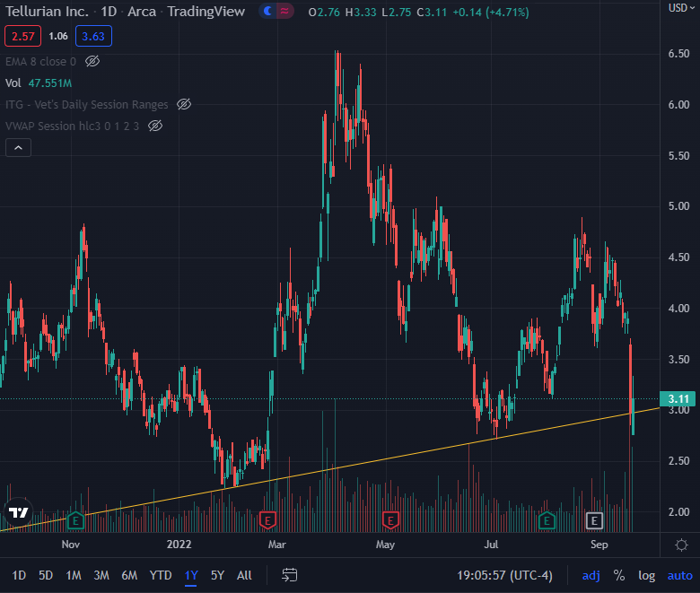The image size is (700, 593).
Task: Click the moon extended-hours session icon
Action: click(267, 11)
